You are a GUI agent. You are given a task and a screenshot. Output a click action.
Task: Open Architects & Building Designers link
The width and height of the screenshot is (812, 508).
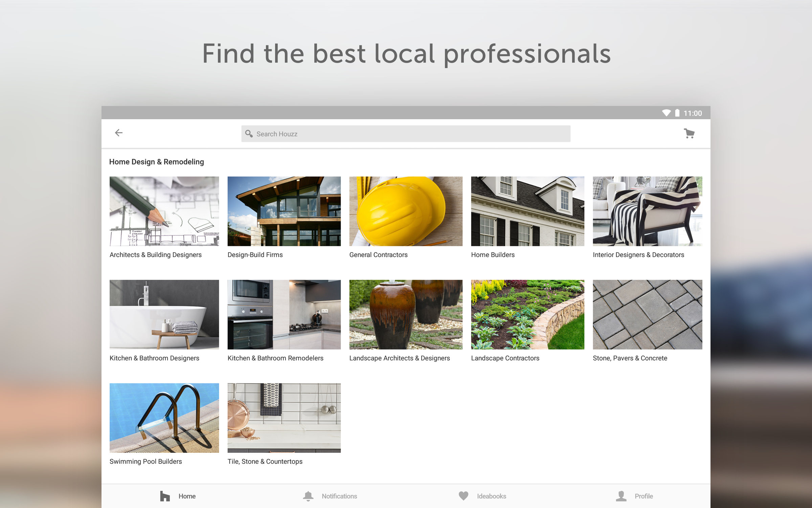click(x=155, y=255)
